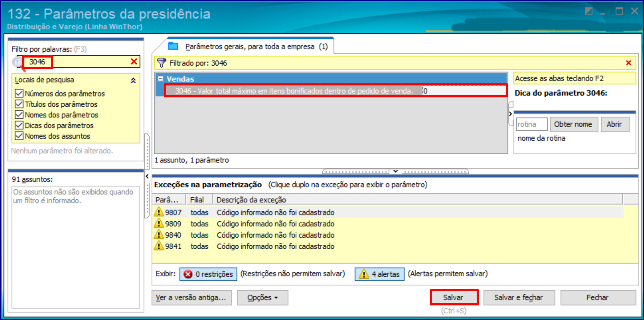Image resolution: width=644 pixels, height=320 pixels.
Task: Click the Filial column header
Action: [x=198, y=200]
